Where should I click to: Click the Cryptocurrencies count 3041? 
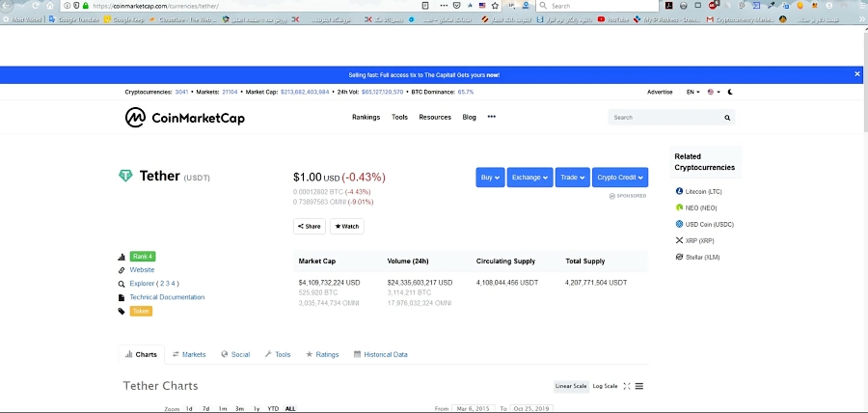(181, 92)
